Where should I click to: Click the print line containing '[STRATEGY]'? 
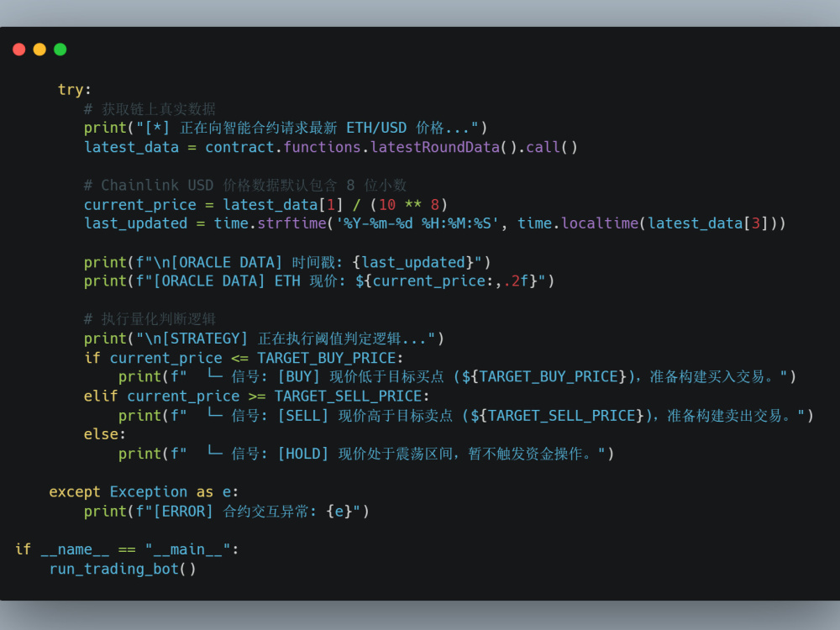point(264,339)
